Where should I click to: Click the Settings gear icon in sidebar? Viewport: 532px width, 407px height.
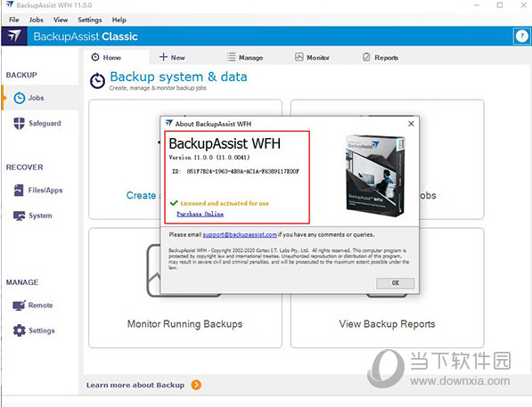20,330
